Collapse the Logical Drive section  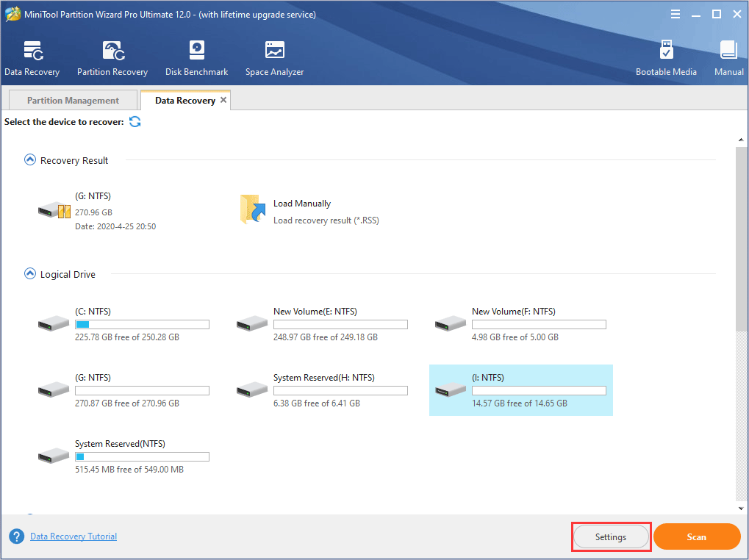pos(29,273)
